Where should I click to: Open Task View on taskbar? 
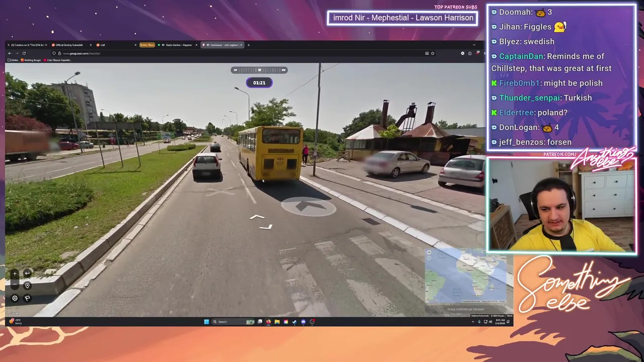(x=260, y=322)
